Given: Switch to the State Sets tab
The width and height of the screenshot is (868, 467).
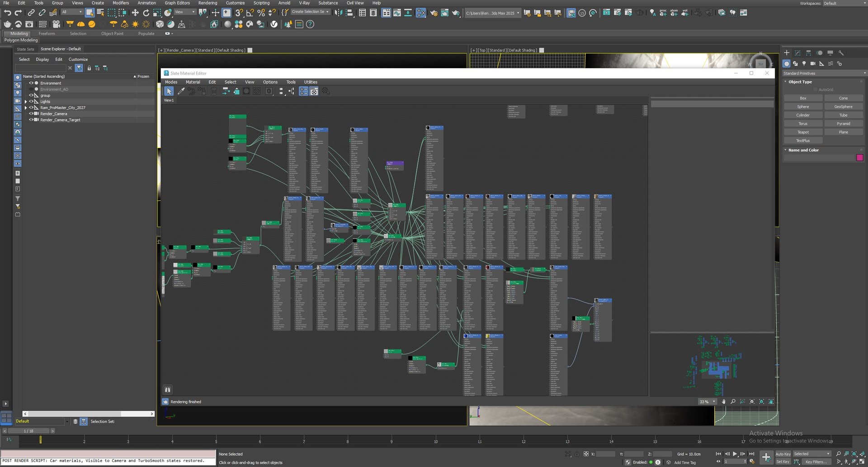Looking at the screenshot, I should pos(25,49).
